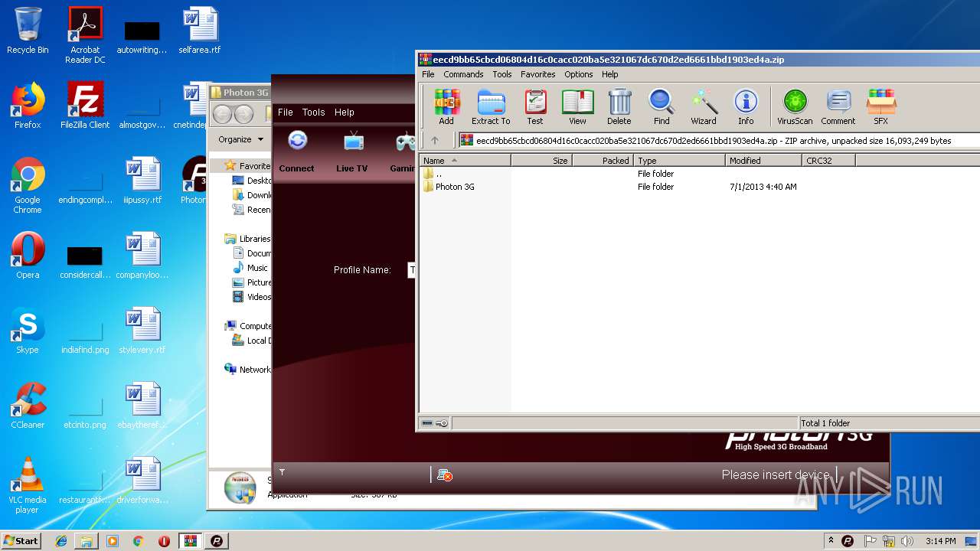This screenshot has height=551, width=980.
Task: Go up one level with WinRAR arrow
Action: 435,141
